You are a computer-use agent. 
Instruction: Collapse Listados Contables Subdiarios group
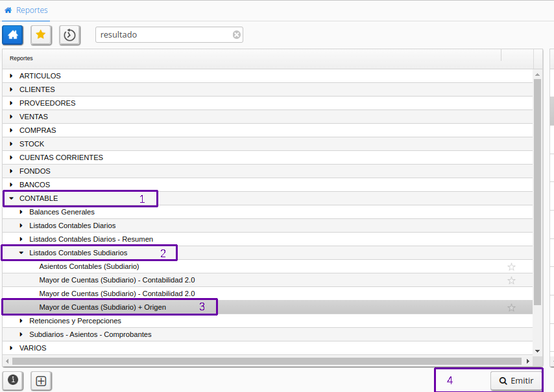pyautogui.click(x=21, y=253)
